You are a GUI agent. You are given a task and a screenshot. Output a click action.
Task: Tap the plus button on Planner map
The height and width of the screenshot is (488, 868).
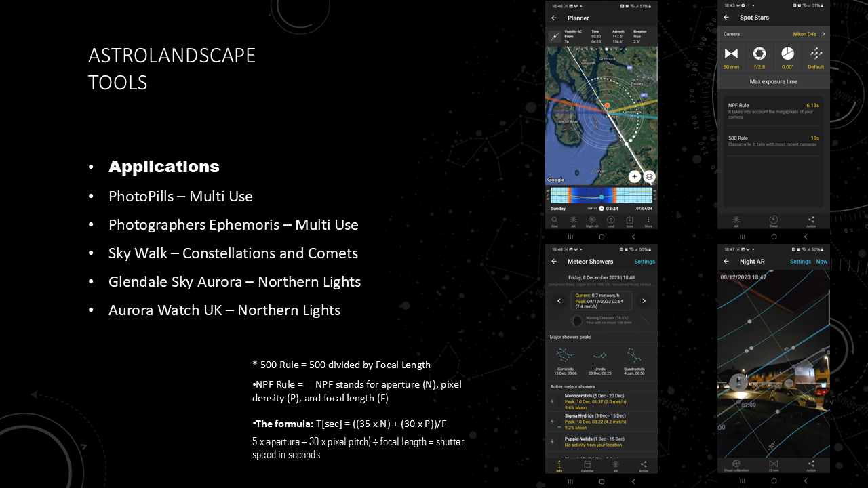click(634, 176)
